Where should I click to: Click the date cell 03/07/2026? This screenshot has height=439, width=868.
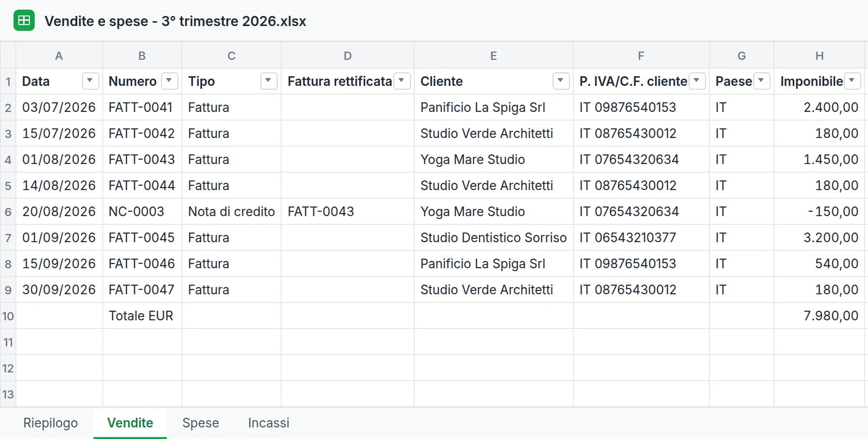pyautogui.click(x=59, y=107)
